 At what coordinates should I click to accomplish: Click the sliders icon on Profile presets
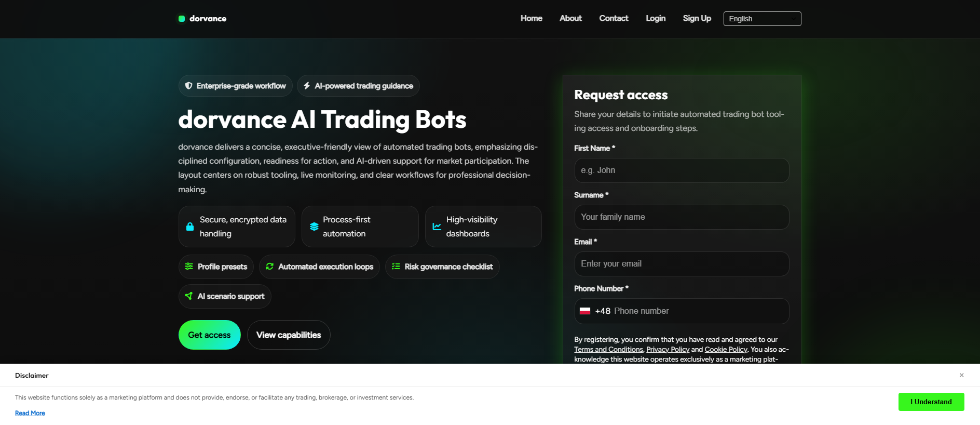189,267
